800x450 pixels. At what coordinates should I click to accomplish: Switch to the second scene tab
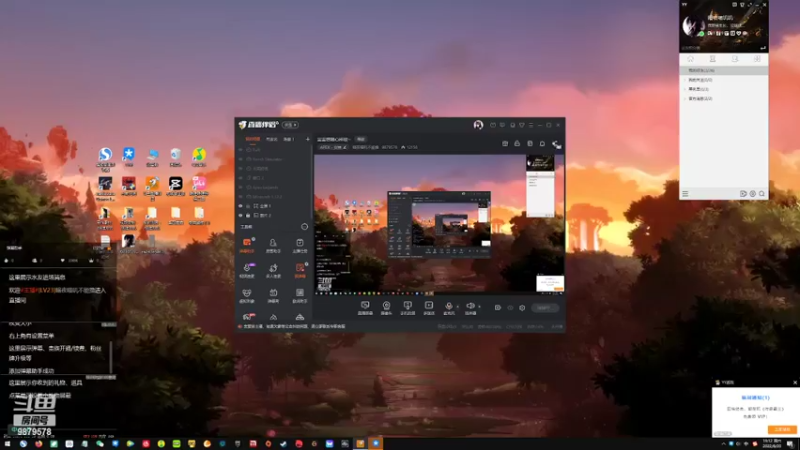tap(271, 139)
